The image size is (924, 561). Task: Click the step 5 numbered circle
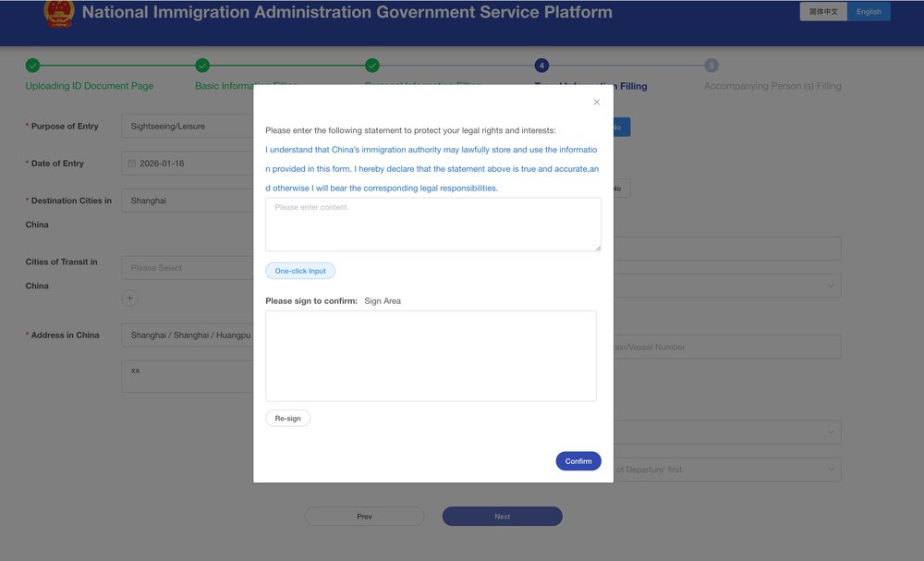pos(711,66)
